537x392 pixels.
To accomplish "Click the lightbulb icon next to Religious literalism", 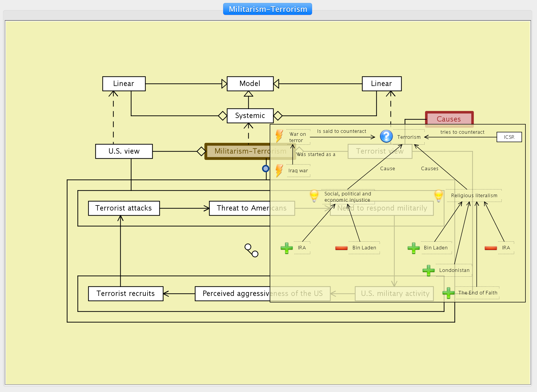I will click(438, 196).
